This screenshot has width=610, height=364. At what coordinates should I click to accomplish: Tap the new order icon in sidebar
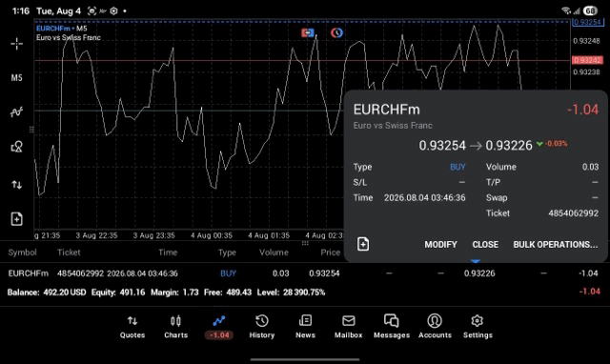pos(16,219)
